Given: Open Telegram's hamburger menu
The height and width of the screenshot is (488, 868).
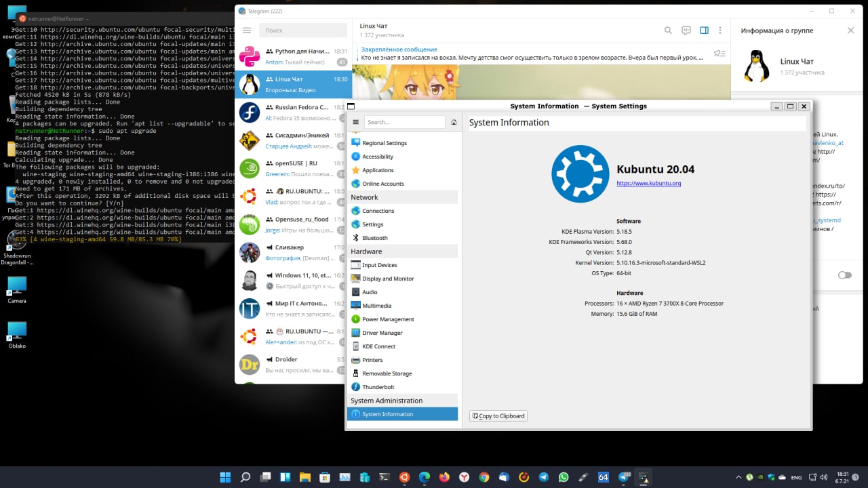Looking at the screenshot, I should [x=247, y=30].
